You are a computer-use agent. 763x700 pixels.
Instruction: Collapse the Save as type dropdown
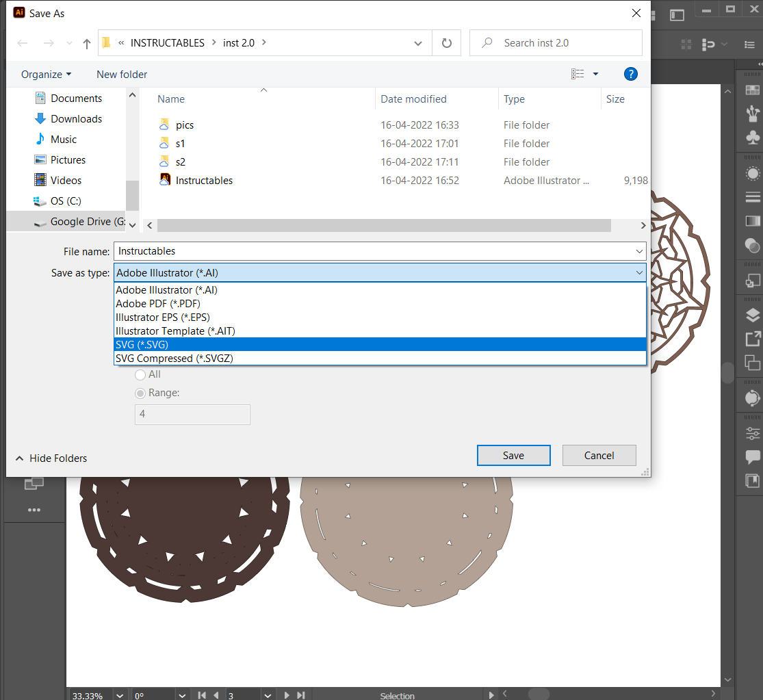pyautogui.click(x=639, y=273)
